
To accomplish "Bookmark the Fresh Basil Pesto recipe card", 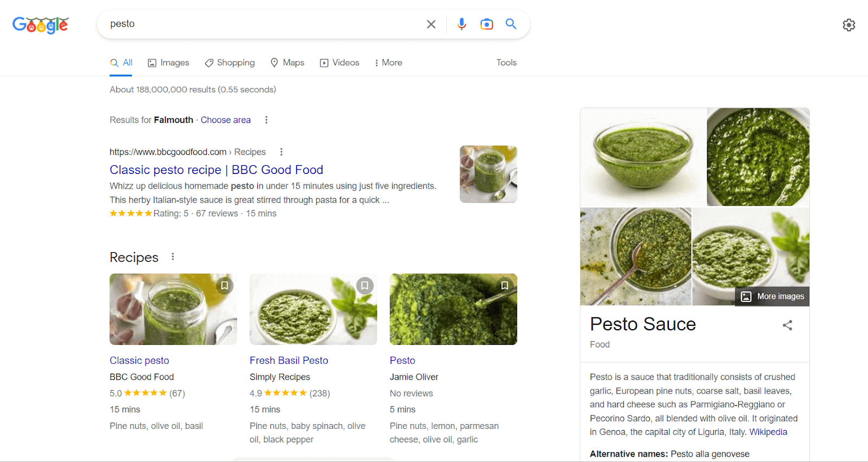I will click(365, 285).
